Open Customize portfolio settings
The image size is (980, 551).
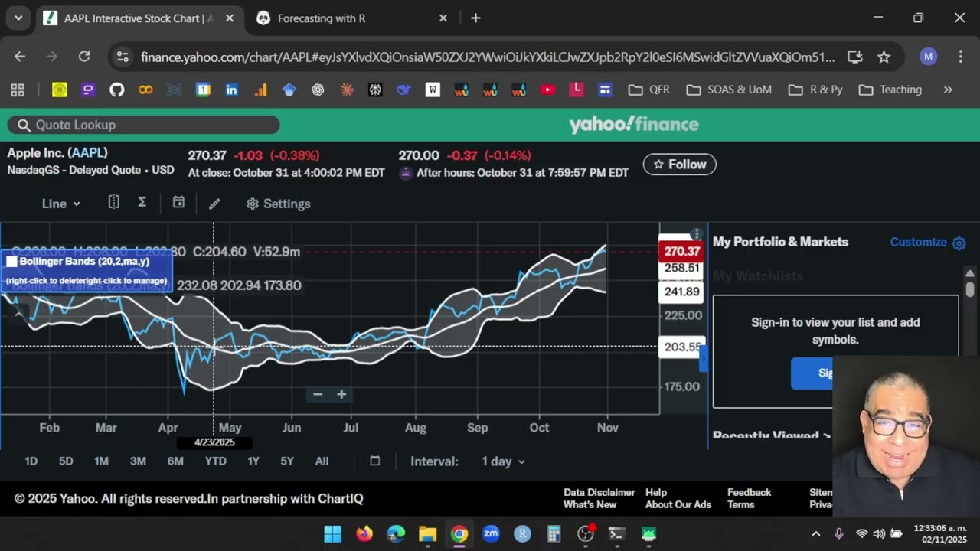928,243
